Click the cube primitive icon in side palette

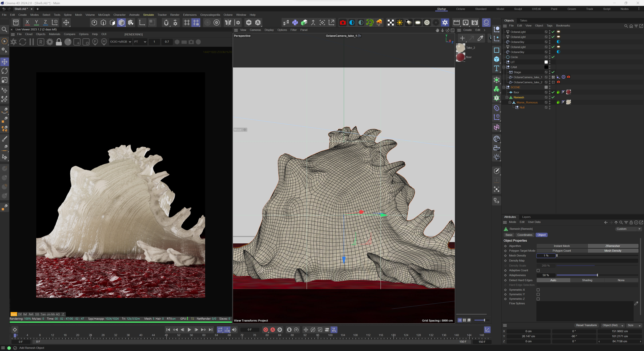(496, 59)
